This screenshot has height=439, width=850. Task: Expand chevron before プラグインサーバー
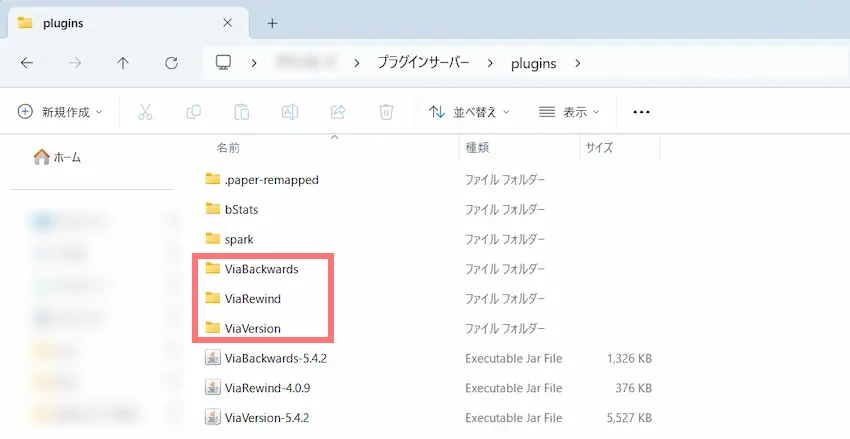coord(356,63)
